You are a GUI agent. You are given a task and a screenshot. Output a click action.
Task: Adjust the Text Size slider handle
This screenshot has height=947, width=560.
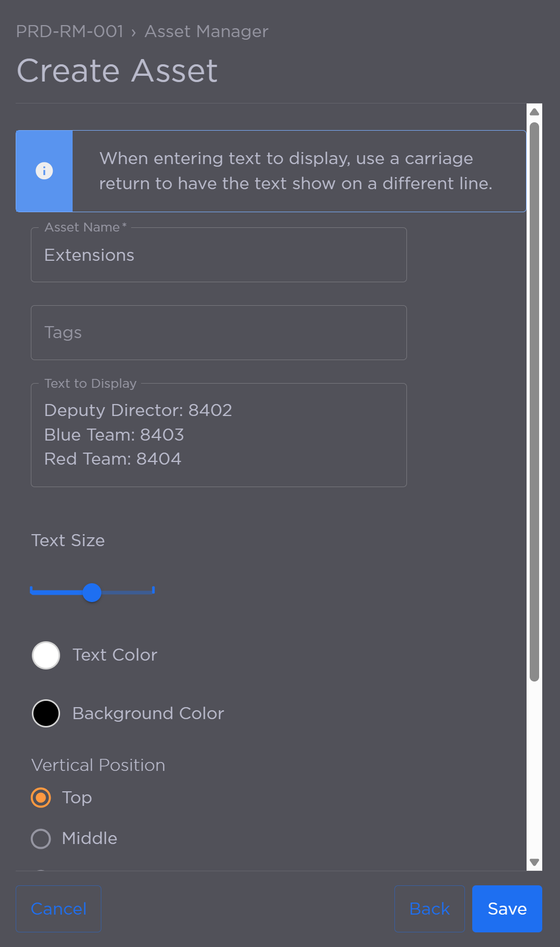coord(92,593)
